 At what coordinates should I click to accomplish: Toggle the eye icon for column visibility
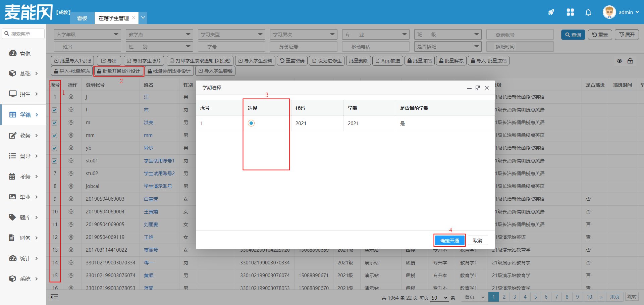pos(620,61)
